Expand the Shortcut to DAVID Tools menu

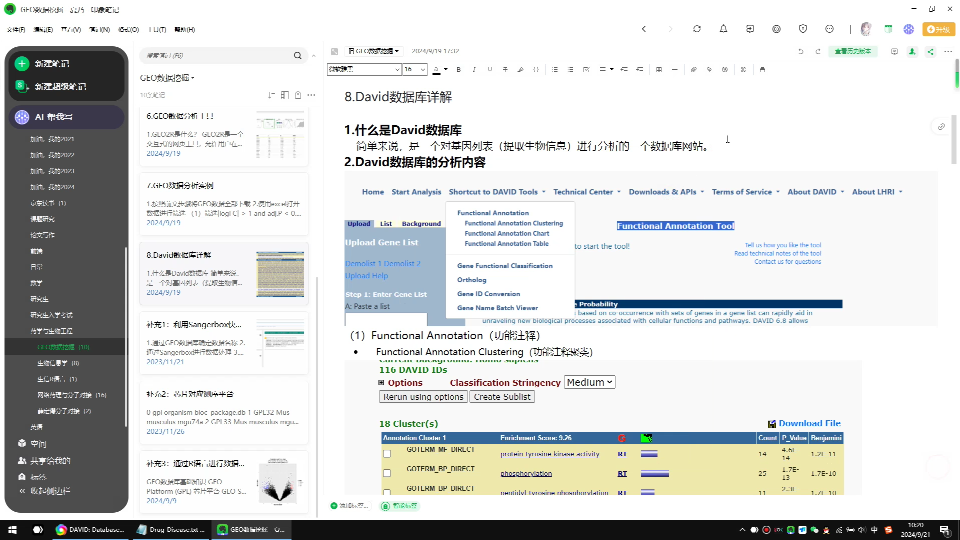point(497,192)
